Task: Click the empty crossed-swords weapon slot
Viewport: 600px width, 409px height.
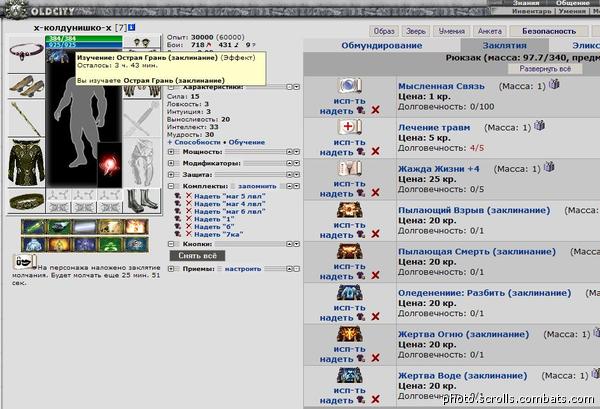Action: pyautogui.click(x=142, y=118)
